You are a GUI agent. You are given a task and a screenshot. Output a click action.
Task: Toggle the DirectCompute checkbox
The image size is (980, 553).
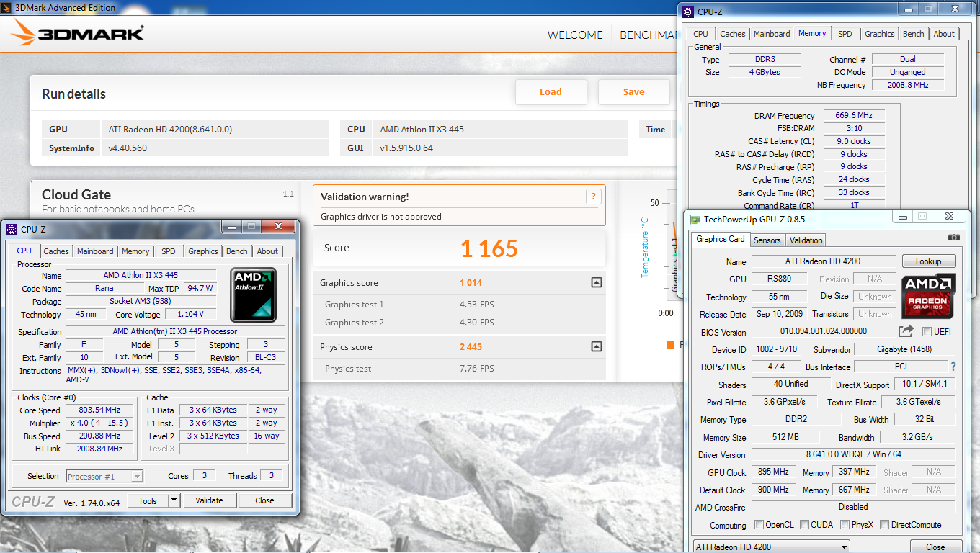tap(884, 525)
